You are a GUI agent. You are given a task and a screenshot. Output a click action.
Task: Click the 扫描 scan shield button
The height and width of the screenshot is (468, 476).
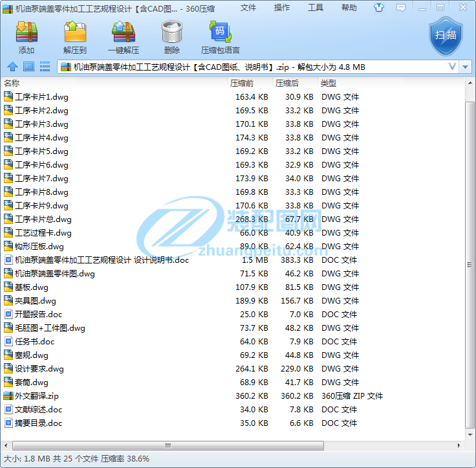click(446, 36)
